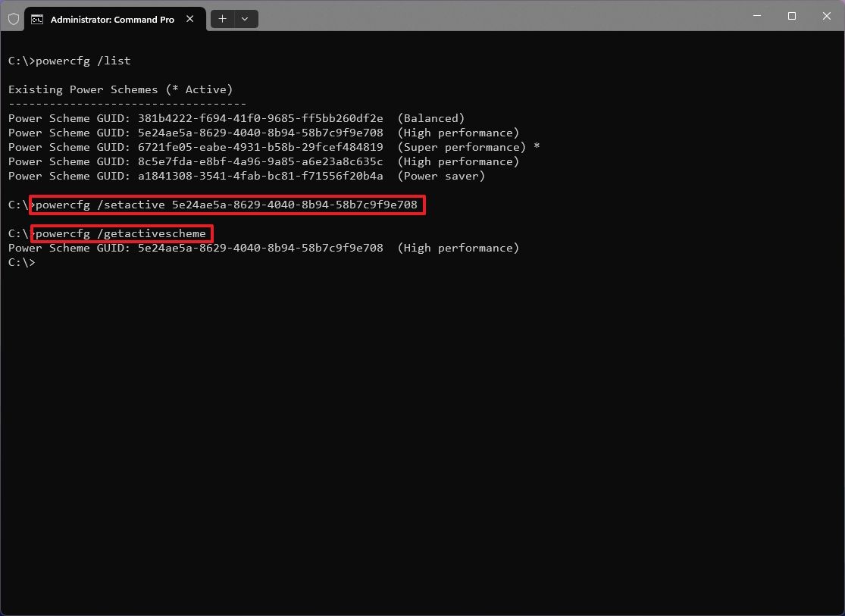This screenshot has width=845, height=616.
Task: Click the Balanced power scheme GUID line
Action: (236, 118)
